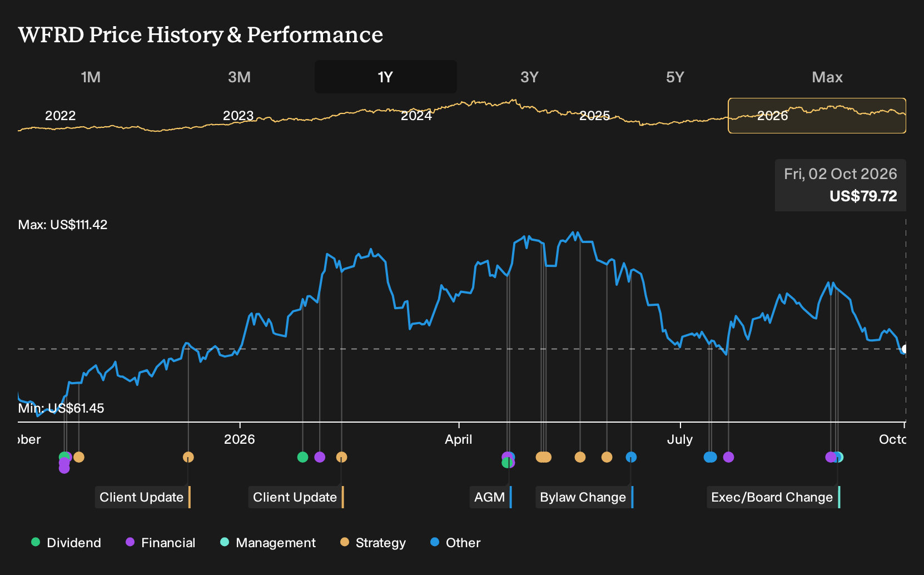Show the 5Y price history
Image resolution: width=924 pixels, height=575 pixels.
coord(675,77)
